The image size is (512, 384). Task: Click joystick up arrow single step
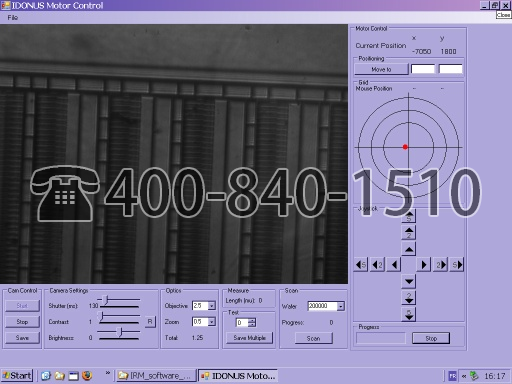coord(409,249)
